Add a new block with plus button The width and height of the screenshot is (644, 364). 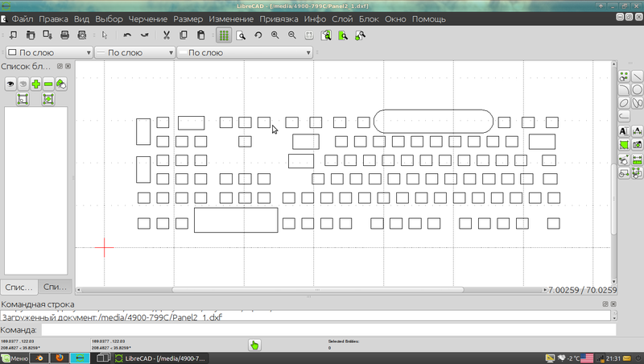tap(36, 83)
